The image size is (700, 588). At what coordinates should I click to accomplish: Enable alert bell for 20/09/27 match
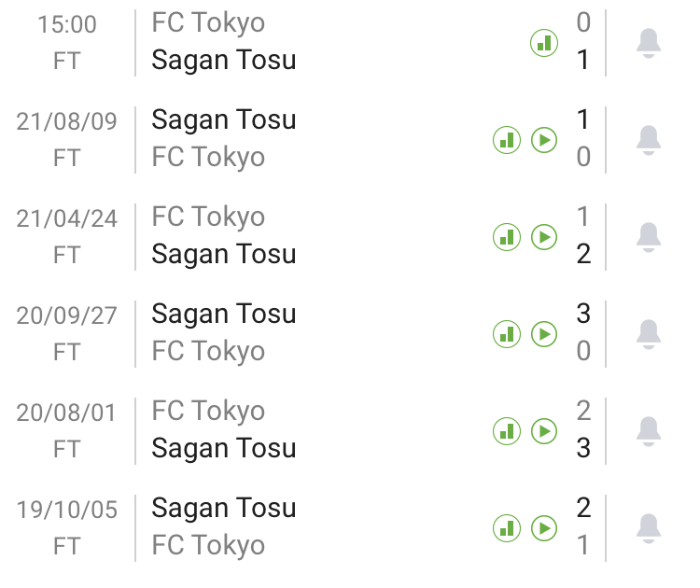[x=649, y=334]
